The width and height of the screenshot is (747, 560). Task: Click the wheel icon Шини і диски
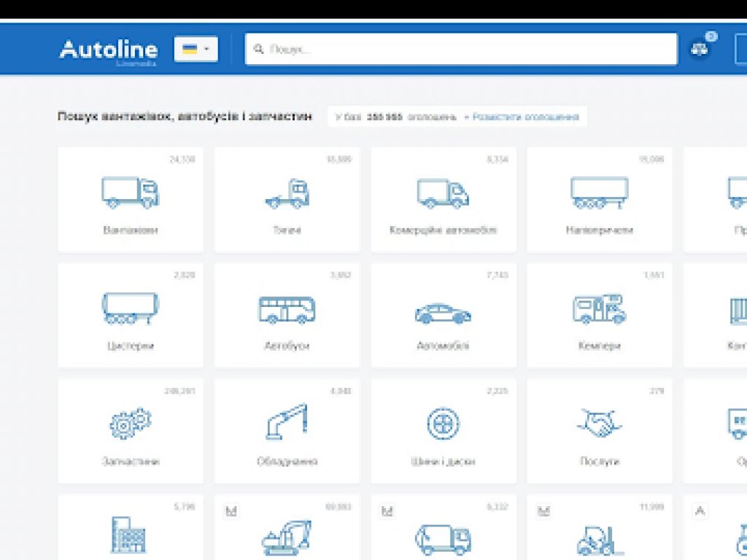click(x=443, y=424)
